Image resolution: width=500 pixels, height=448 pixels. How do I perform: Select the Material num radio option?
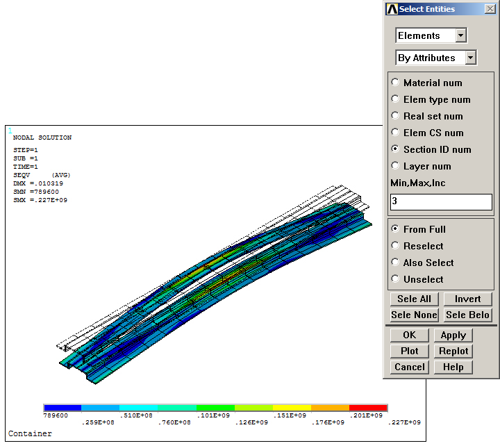tap(396, 83)
